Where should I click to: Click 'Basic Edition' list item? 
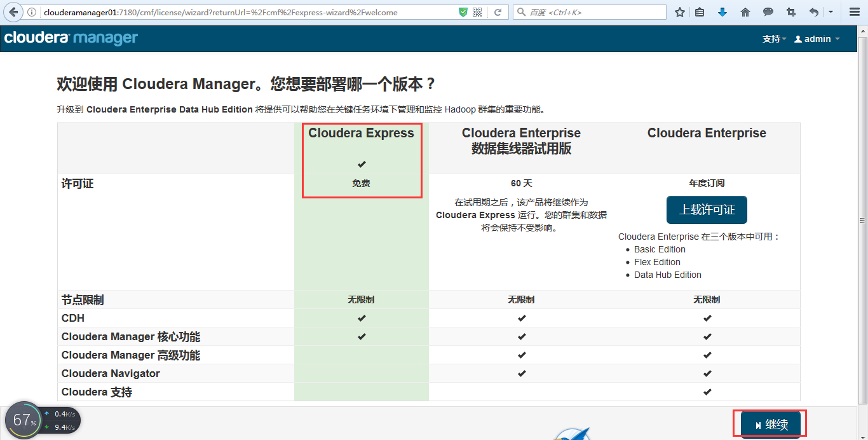(660, 249)
